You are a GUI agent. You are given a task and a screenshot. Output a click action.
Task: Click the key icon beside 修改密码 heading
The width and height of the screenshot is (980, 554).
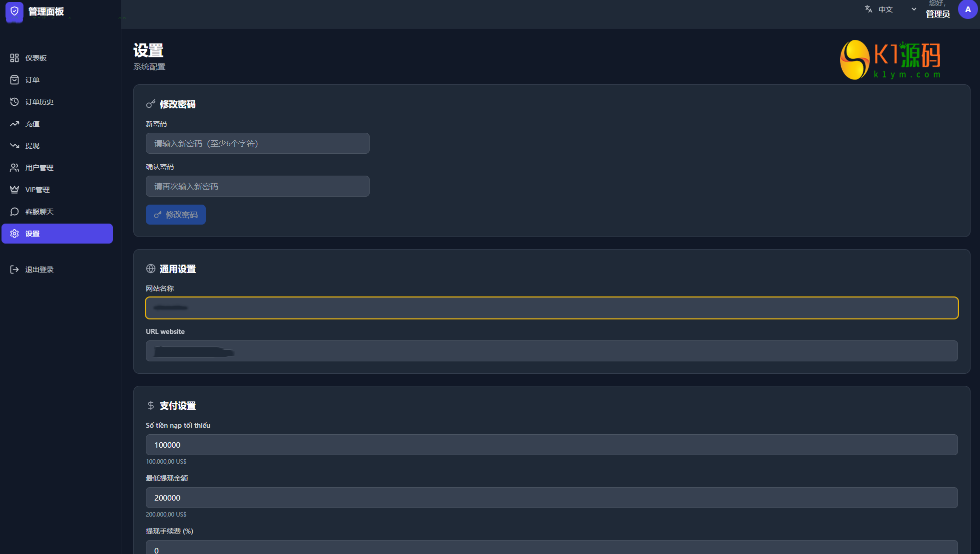150,104
